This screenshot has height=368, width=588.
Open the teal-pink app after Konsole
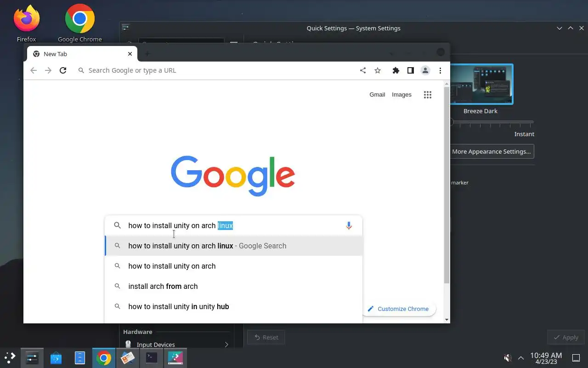pos(175,357)
